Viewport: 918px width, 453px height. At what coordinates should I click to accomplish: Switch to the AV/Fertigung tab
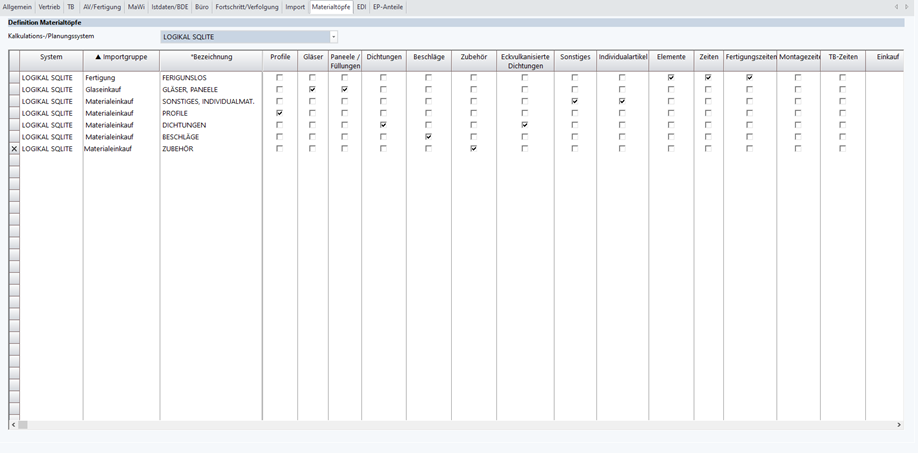[x=102, y=7]
